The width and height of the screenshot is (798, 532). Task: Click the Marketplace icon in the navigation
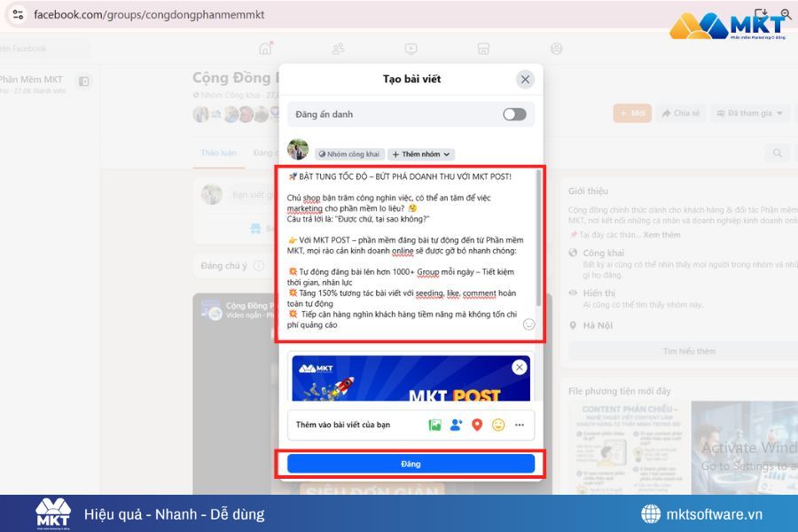click(x=481, y=49)
